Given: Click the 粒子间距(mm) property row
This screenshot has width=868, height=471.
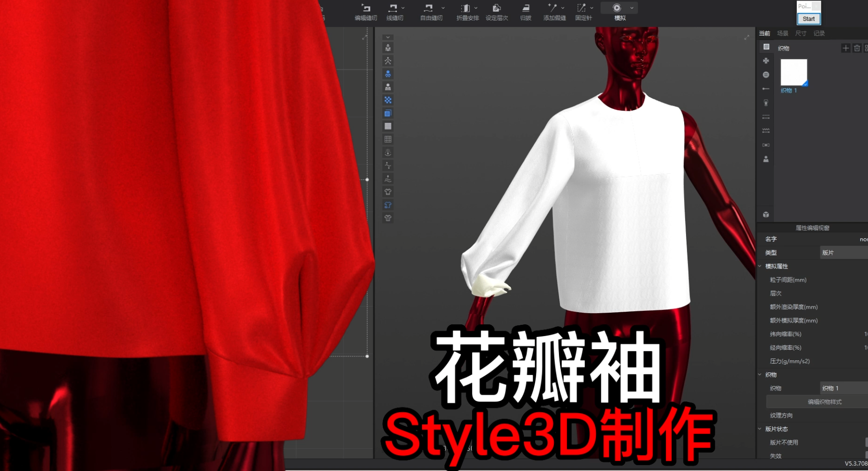Looking at the screenshot, I should click(813, 280).
